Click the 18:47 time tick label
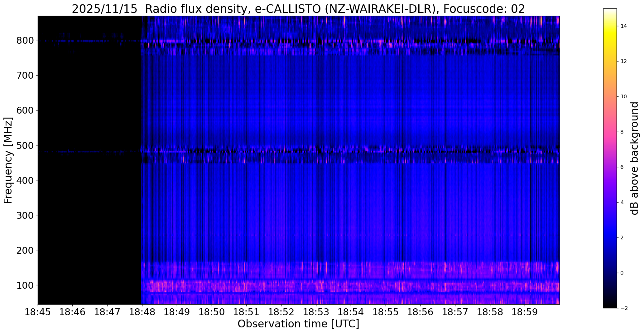Image resolution: width=644 pixels, height=333 pixels. pos(108,312)
